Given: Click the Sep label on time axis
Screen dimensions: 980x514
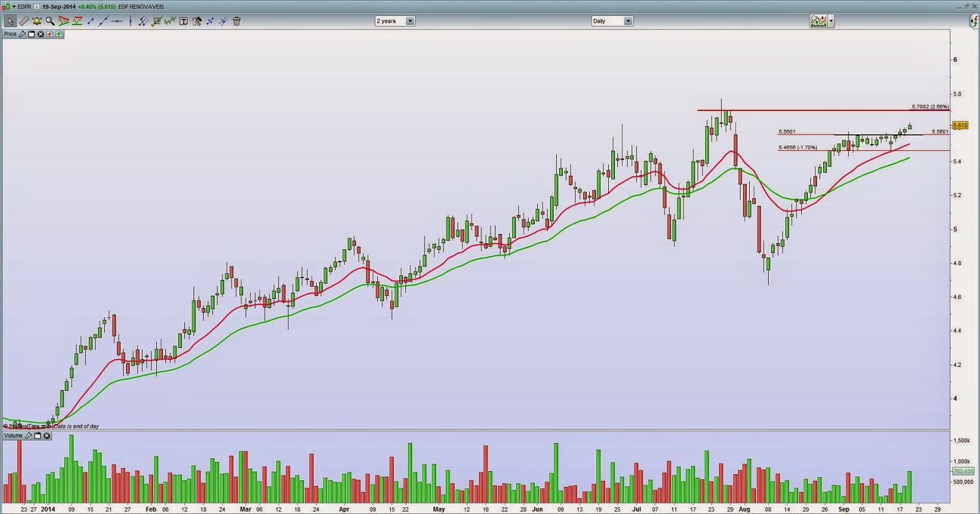Looking at the screenshot, I should tap(844, 509).
